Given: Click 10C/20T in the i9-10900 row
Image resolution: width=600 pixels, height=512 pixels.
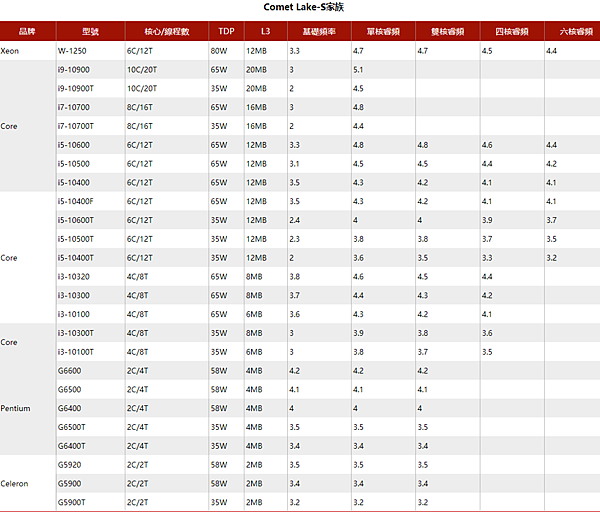Looking at the screenshot, I should pos(142,70).
